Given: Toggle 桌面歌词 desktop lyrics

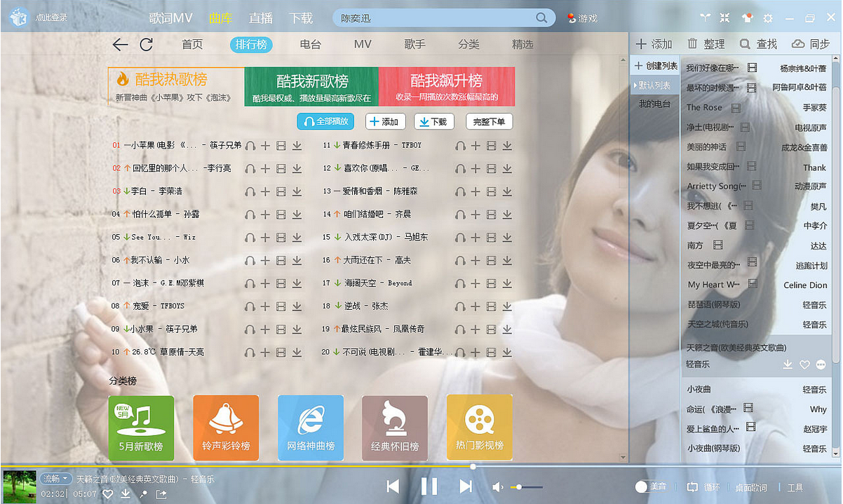Looking at the screenshot, I should (750, 487).
